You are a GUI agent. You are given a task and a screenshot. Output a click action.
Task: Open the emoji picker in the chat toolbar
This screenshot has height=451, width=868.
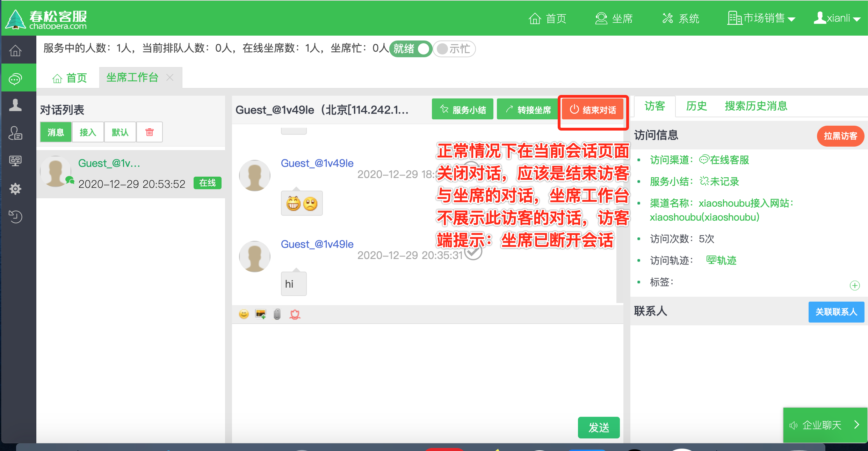[244, 314]
